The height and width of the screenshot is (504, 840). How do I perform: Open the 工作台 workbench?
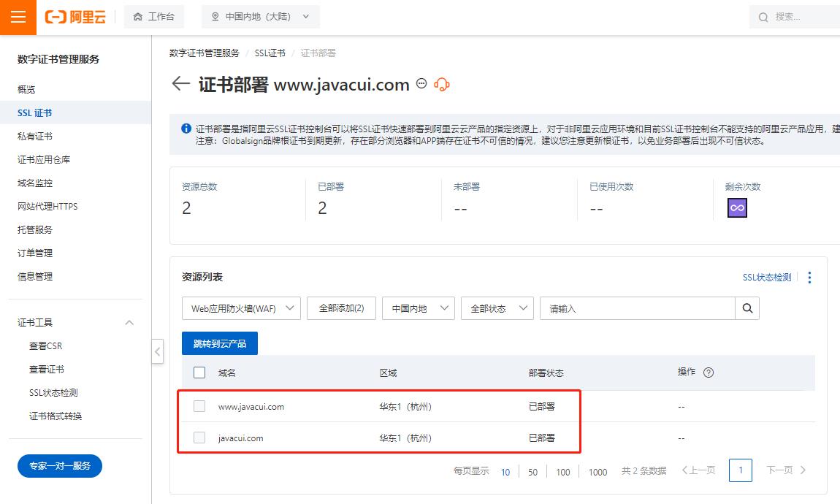point(153,17)
